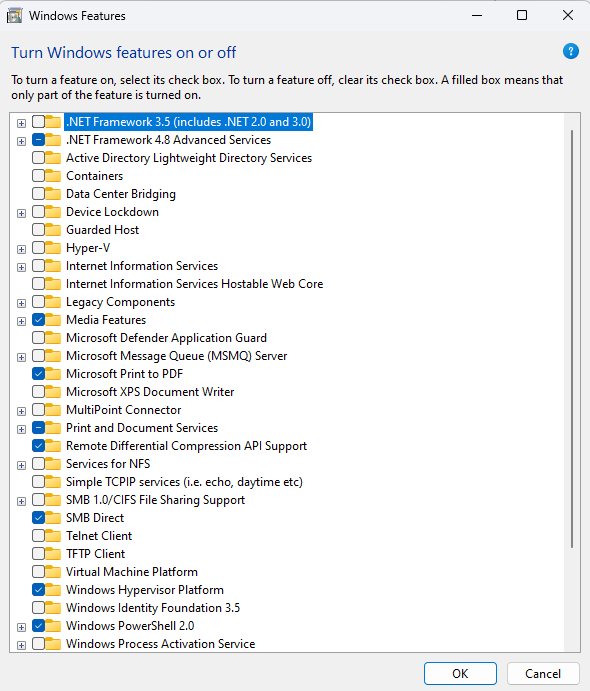The width and height of the screenshot is (590, 691).
Task: Click folder icon beside Remote Differential Compression API Support
Action: 53,446
